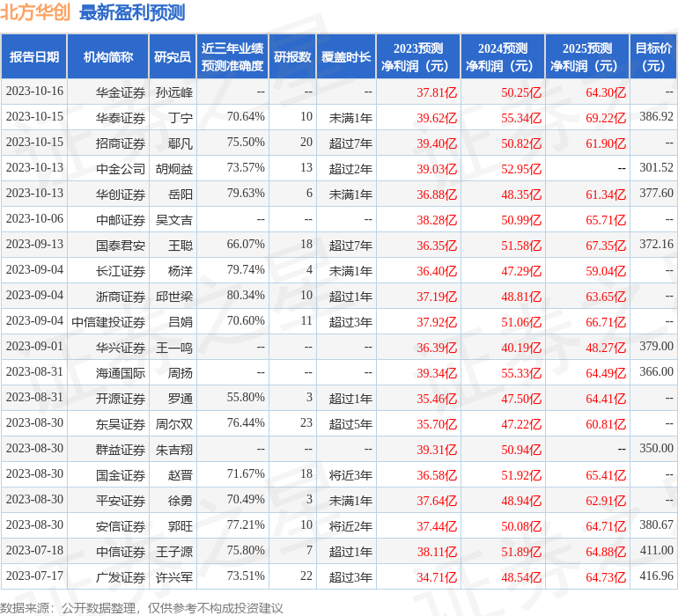Click researcher name 王一鸣

[173, 347]
